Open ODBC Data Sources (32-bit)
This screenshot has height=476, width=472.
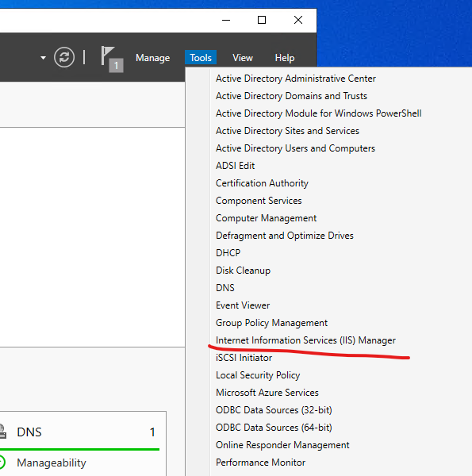click(x=274, y=410)
